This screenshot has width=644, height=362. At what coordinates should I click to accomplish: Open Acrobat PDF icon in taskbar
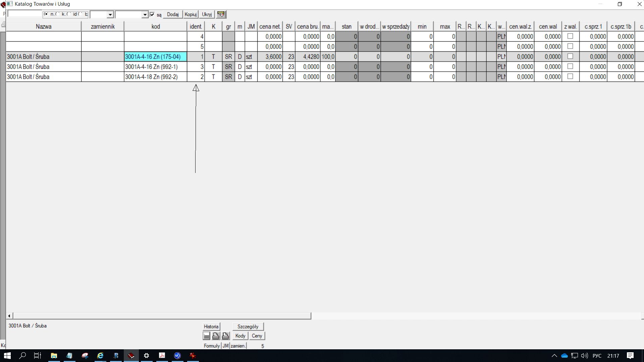tap(162, 356)
